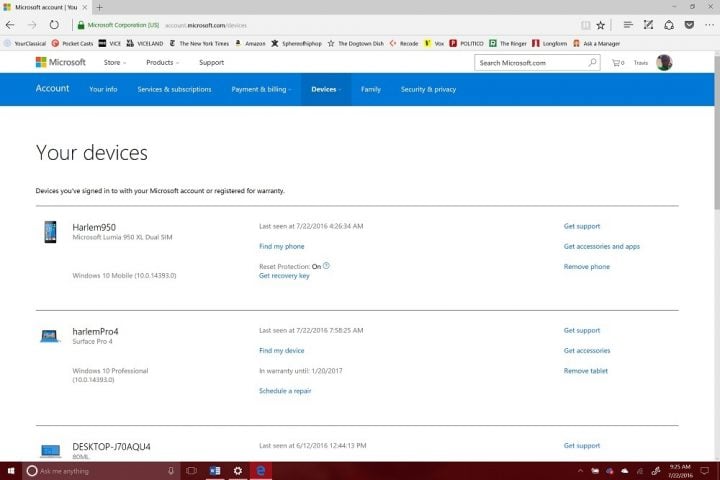
Task: Add page to favorites star icon
Action: pyautogui.click(x=601, y=25)
